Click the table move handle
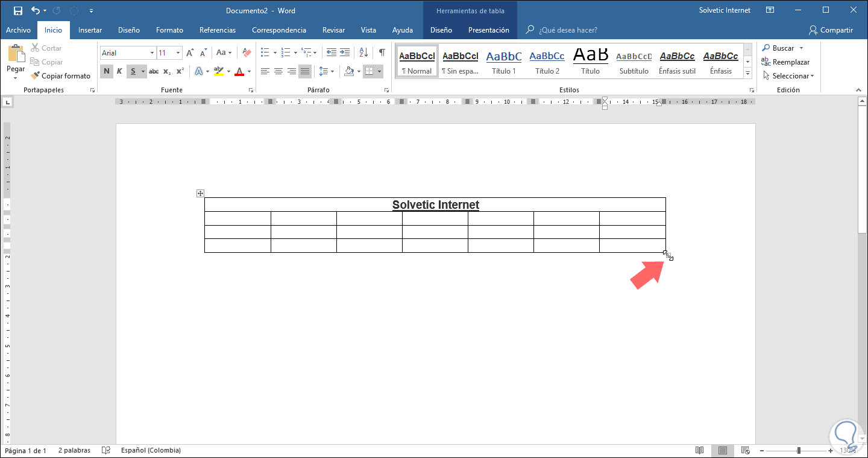Image resolution: width=868 pixels, height=458 pixels. (x=201, y=194)
